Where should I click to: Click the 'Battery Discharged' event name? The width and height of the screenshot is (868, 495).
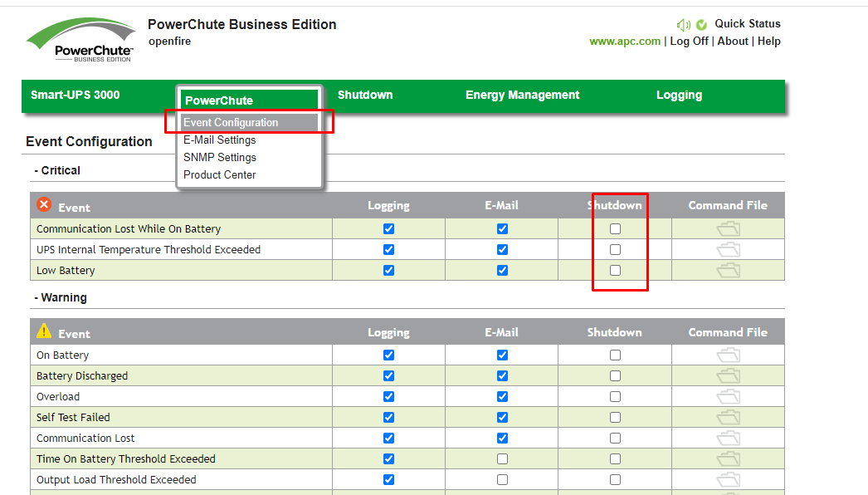(82, 376)
